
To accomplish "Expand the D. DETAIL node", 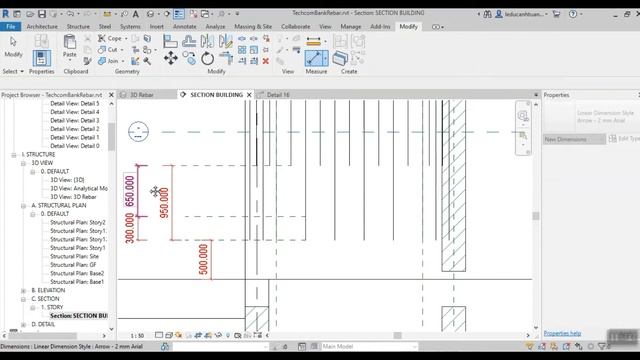I will click(23, 324).
